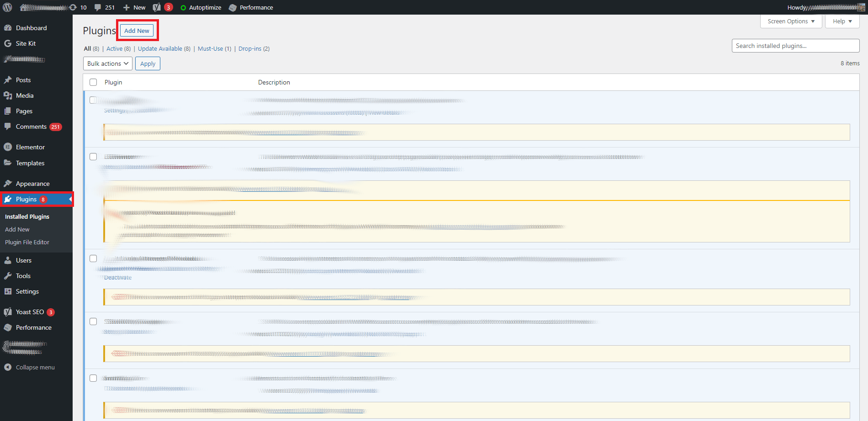Expand the Help dropdown tab
Screen dimensions: 868x421
tap(842, 21)
